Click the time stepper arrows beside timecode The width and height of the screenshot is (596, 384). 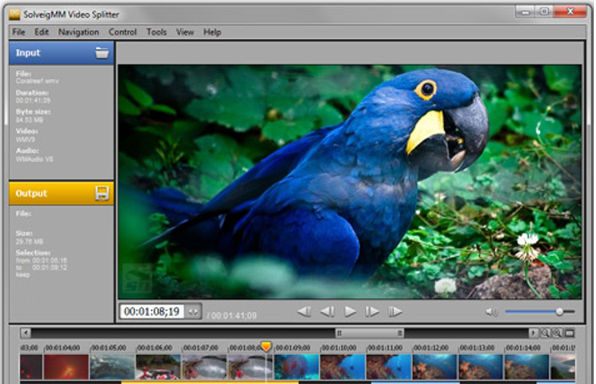[193, 312]
